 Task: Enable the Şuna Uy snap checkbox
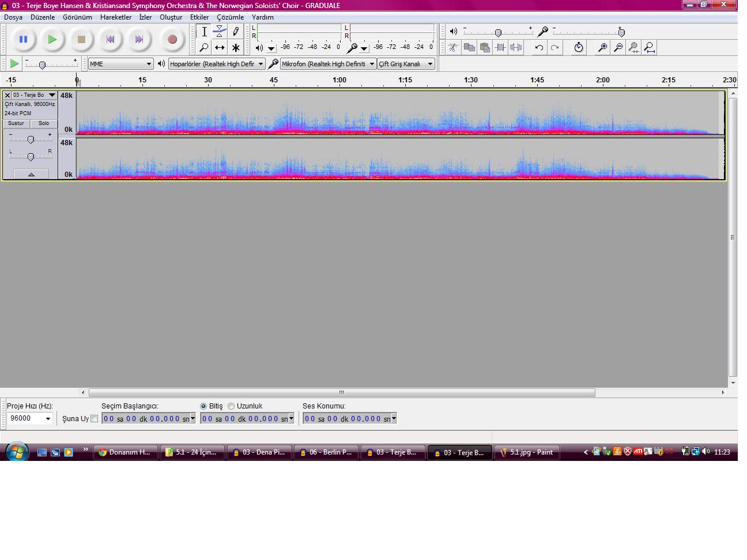95,419
